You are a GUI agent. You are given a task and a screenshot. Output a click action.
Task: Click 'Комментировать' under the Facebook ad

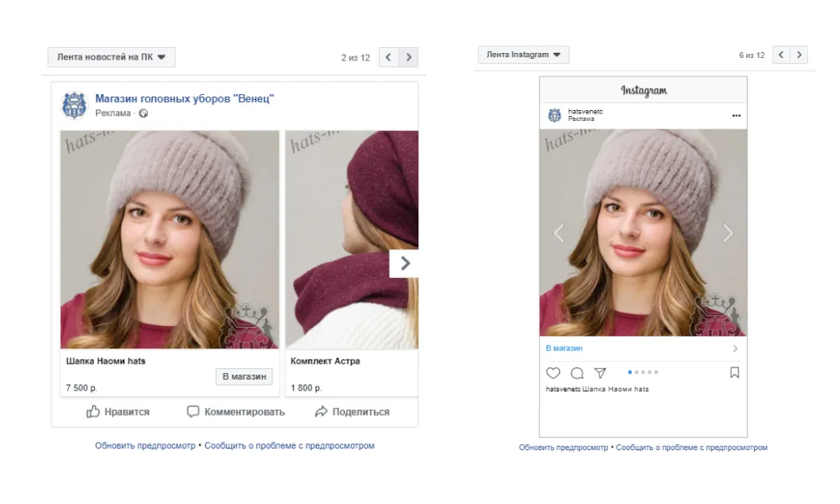click(235, 412)
